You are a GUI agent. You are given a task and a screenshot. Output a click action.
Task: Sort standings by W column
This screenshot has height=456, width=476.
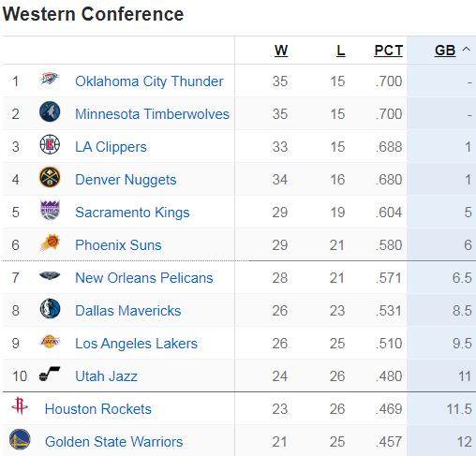click(281, 51)
